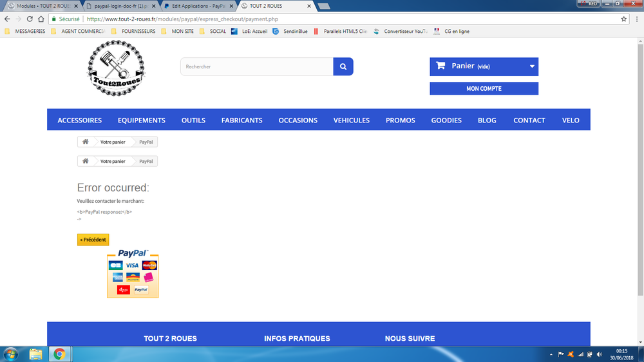Click the browser back arrow

7,19
